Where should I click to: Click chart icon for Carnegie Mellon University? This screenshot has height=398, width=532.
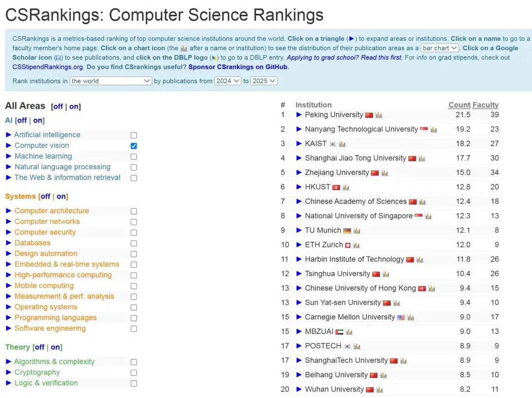point(410,318)
